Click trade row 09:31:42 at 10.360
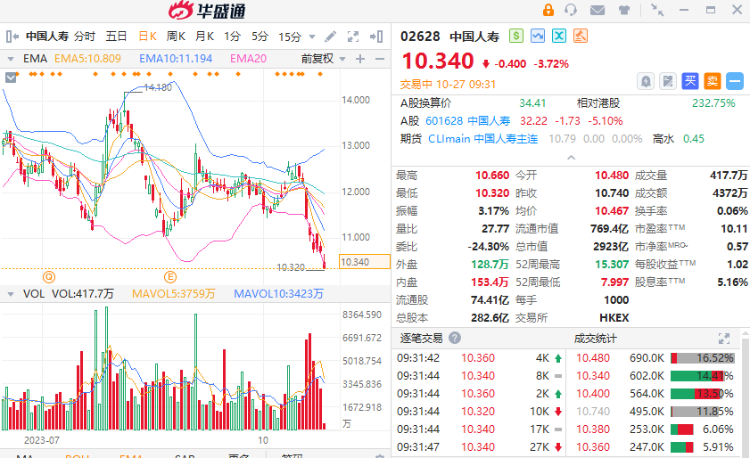This screenshot has width=750, height=458. tap(479, 358)
